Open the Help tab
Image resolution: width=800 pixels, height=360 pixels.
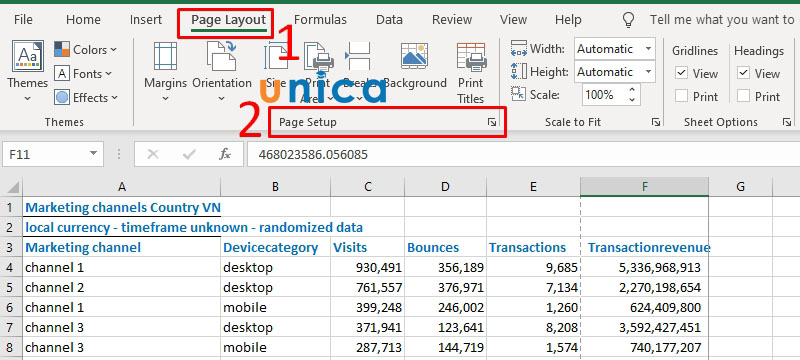568,20
